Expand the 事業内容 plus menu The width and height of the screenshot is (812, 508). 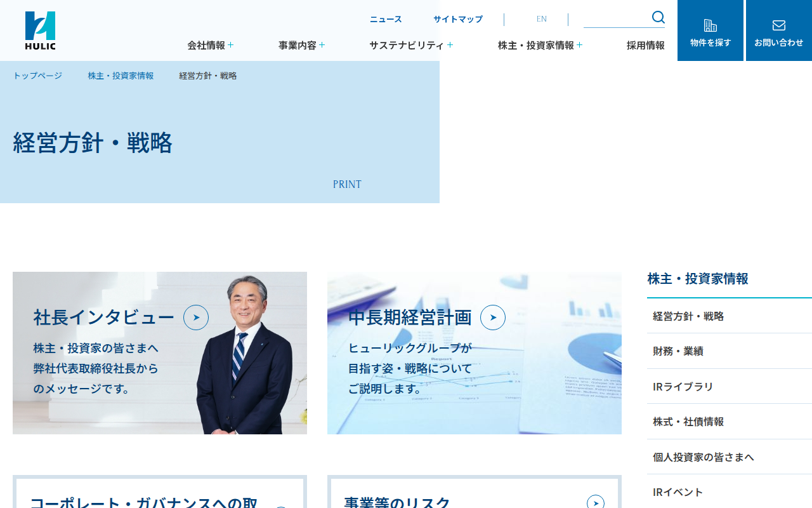[x=322, y=45]
